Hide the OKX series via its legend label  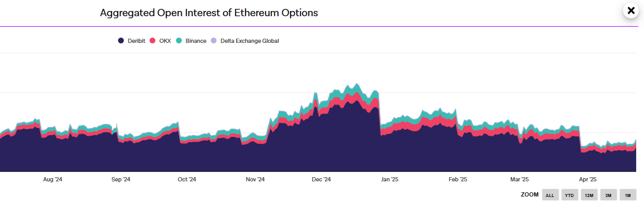pyautogui.click(x=165, y=41)
